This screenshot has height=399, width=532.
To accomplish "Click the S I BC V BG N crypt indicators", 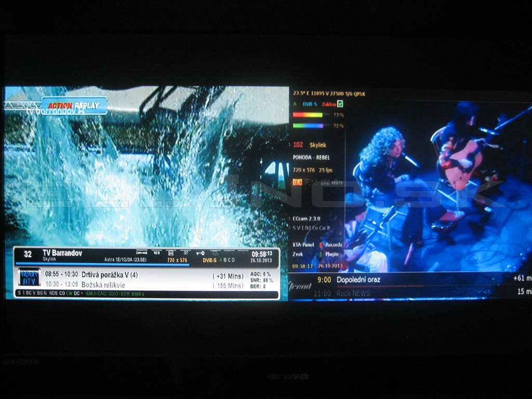I will pyautogui.click(x=32, y=293).
